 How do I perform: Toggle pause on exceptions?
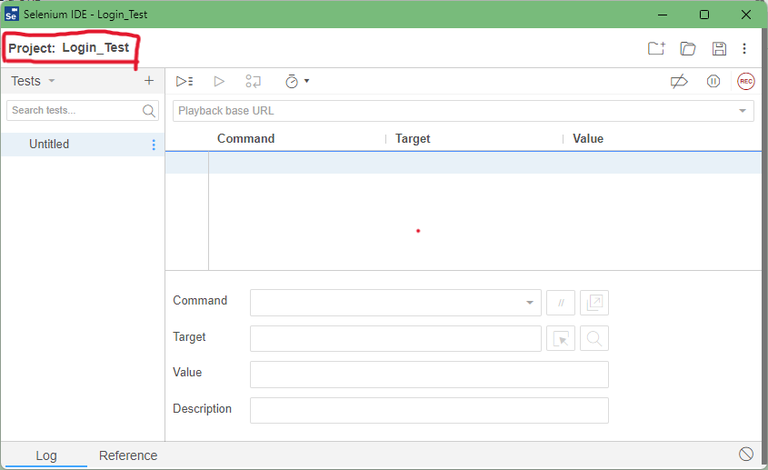713,81
